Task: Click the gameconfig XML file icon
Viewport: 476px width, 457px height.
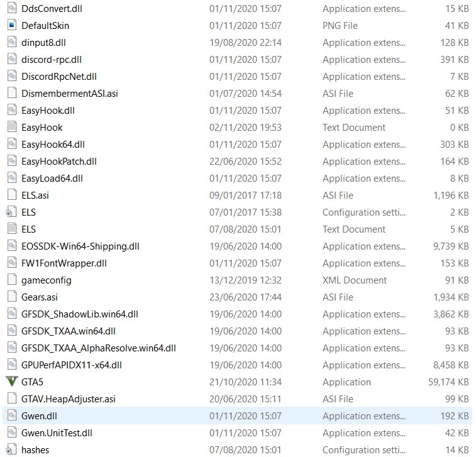Action: pyautogui.click(x=12, y=280)
